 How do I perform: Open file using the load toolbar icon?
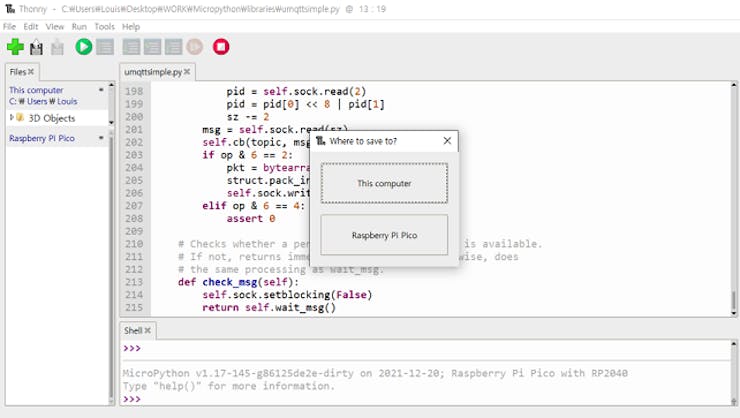[36, 47]
